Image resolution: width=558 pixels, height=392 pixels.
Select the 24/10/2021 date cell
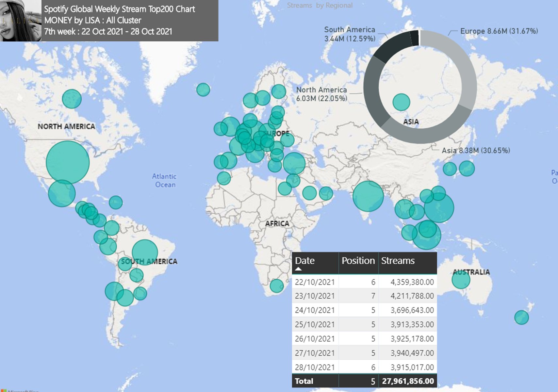pyautogui.click(x=315, y=310)
